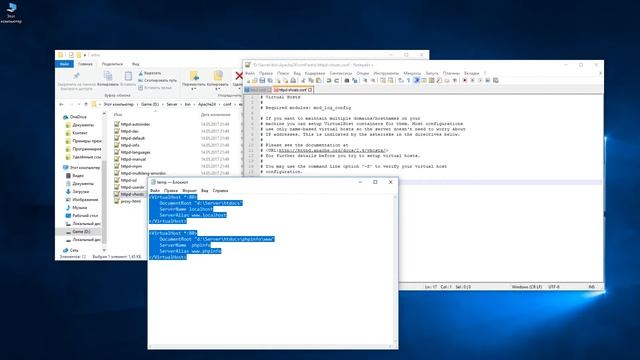
Task: Click large Copy icon in Explorer ribbon
Action: [x=108, y=76]
